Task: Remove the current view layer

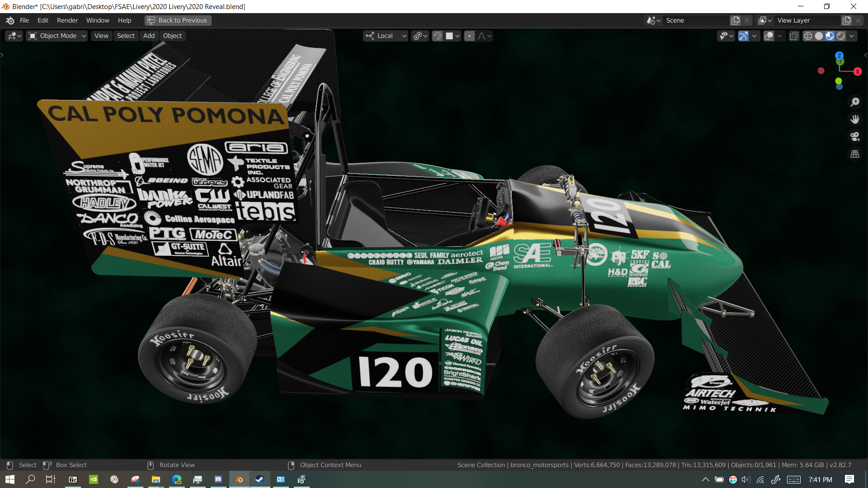Action: [x=858, y=20]
